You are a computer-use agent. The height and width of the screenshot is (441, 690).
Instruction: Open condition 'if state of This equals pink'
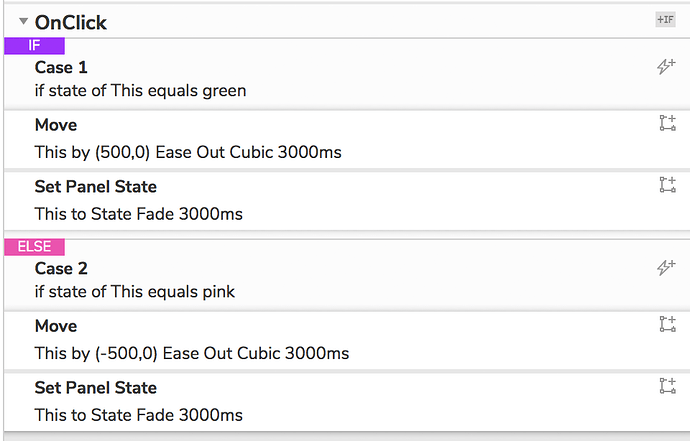coord(134,292)
